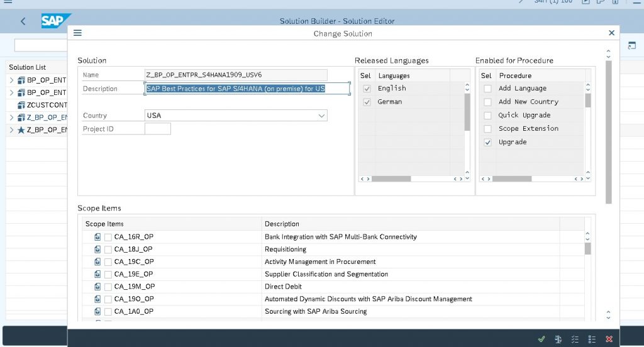Click the Procedure column header
This screenshot has height=347, width=644.
(x=540, y=75)
